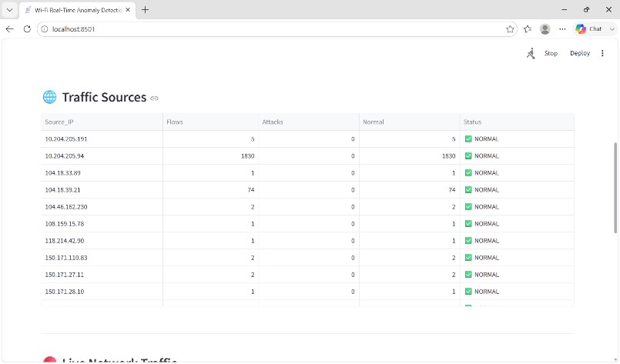
Task: Sort by the Normal column header
Action: 409,122
